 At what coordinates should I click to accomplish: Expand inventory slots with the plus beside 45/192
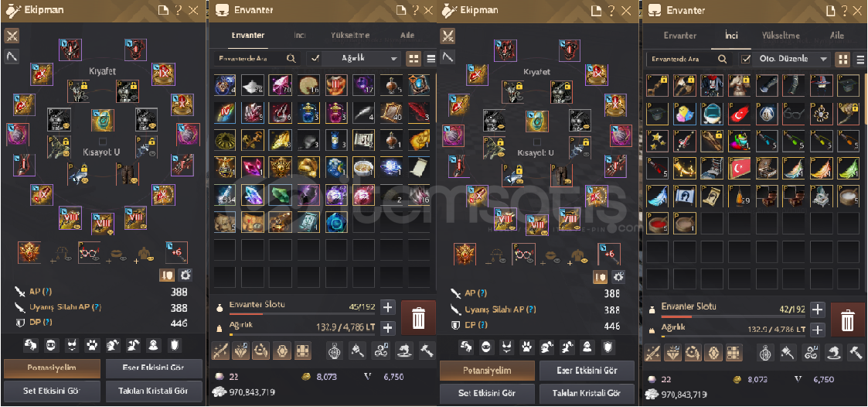tap(388, 307)
